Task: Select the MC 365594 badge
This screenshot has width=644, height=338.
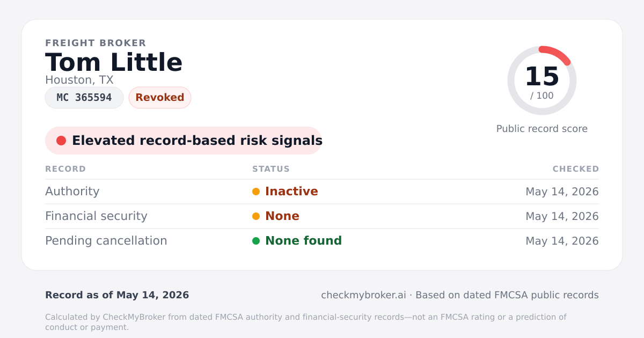Action: [84, 98]
